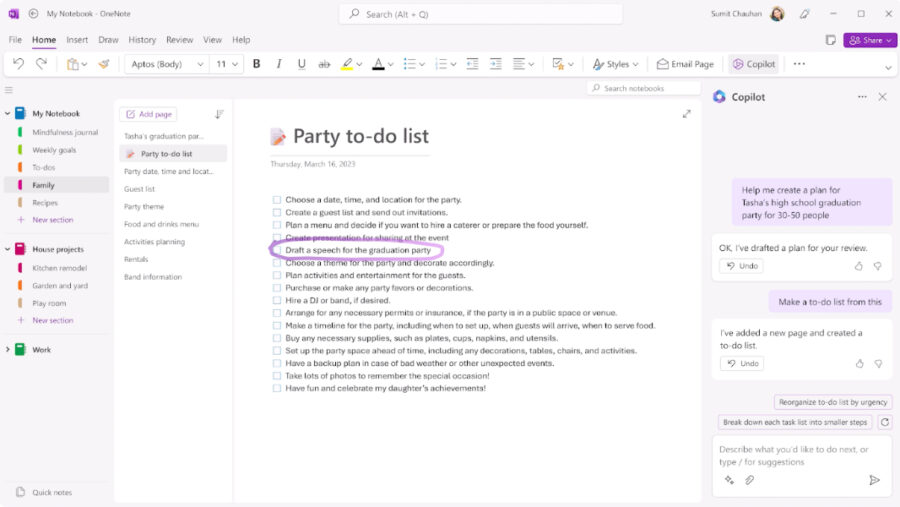Click the Add page button
The height and width of the screenshot is (507, 900).
149,114
